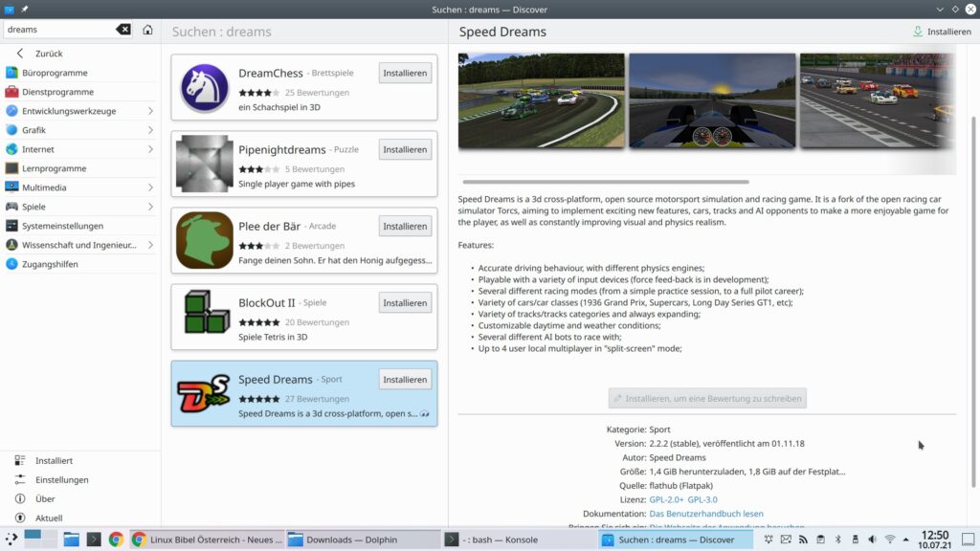
Task: Open the KDE application launcher
Action: [x=11, y=540]
